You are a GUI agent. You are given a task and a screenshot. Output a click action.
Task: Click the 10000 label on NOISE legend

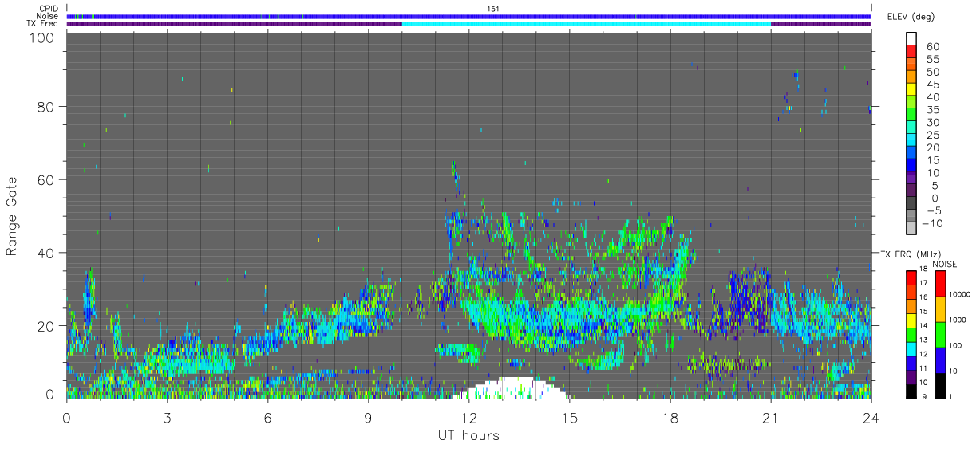pyautogui.click(x=960, y=296)
